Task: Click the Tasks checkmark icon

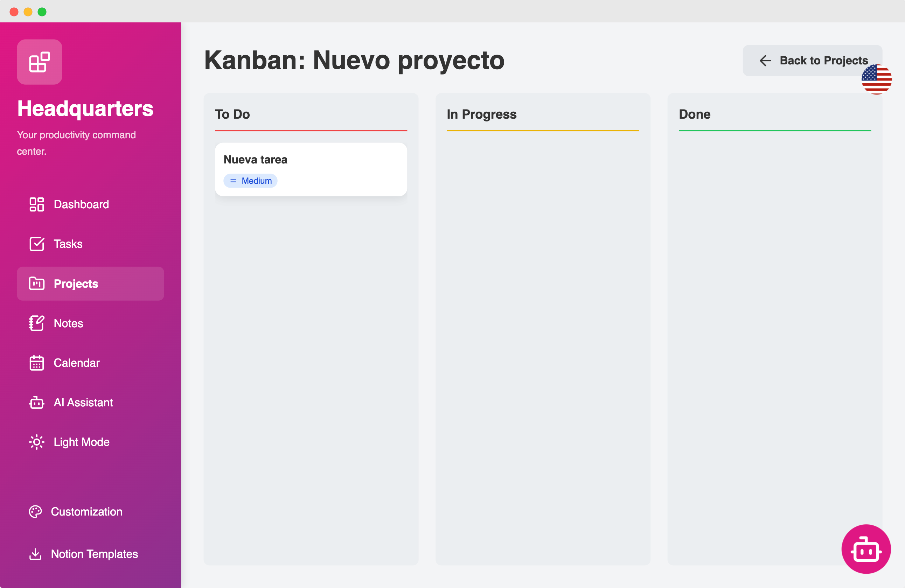Action: pyautogui.click(x=36, y=244)
